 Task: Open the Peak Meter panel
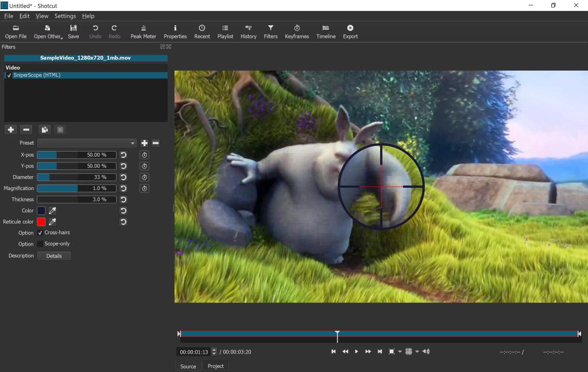(143, 32)
